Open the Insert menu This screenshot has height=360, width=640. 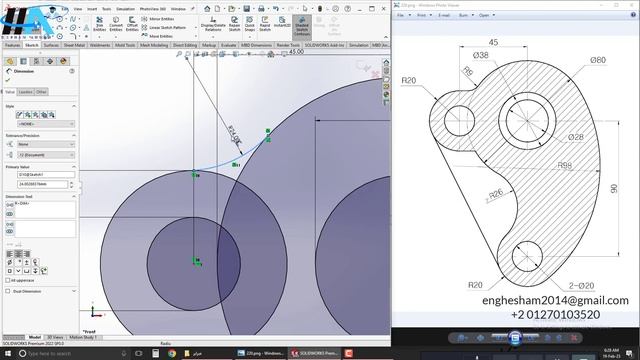[92, 9]
